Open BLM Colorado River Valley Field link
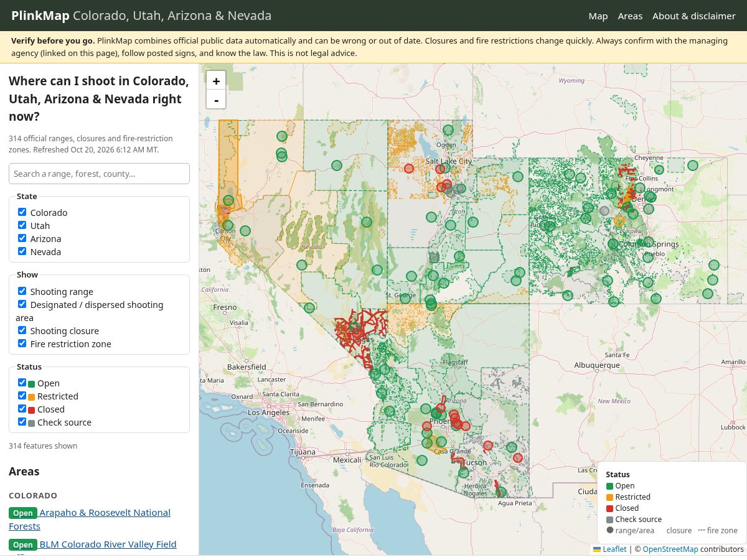 coord(108,544)
